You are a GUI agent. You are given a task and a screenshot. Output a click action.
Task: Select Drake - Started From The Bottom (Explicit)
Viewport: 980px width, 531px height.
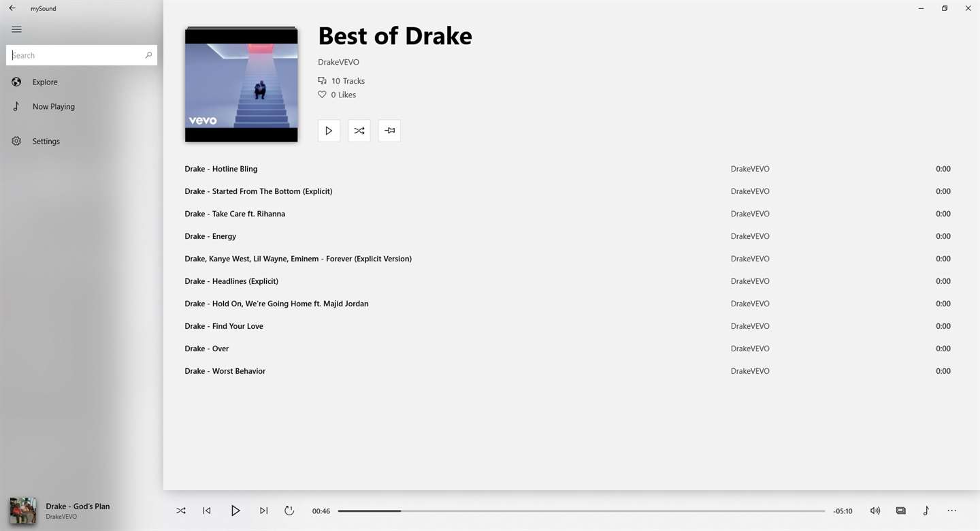pos(259,191)
